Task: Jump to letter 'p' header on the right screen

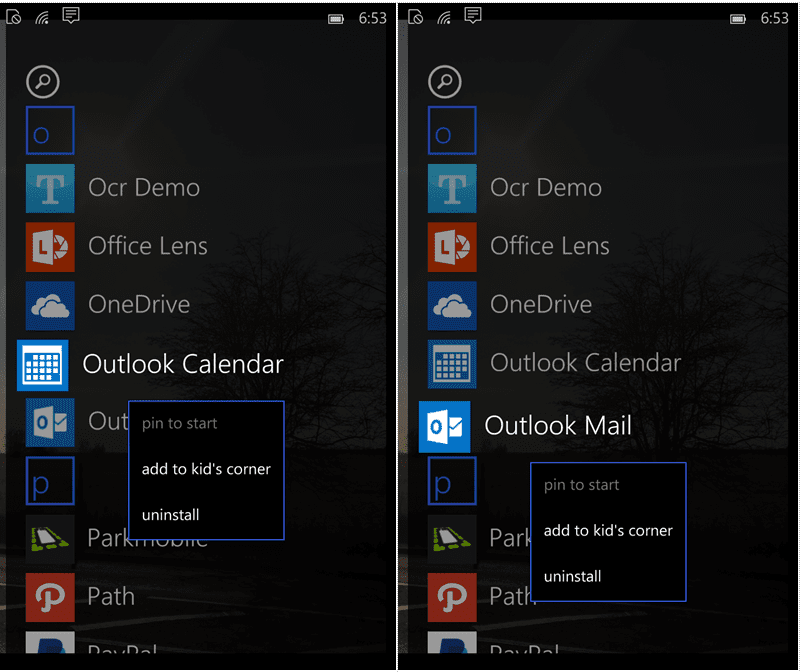Action: click(452, 481)
